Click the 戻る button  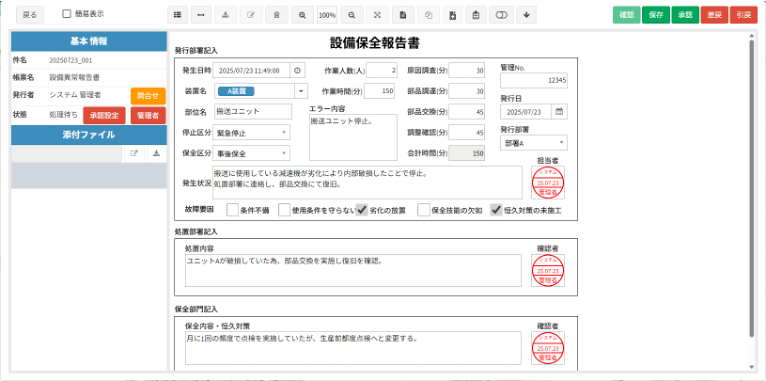(x=30, y=15)
